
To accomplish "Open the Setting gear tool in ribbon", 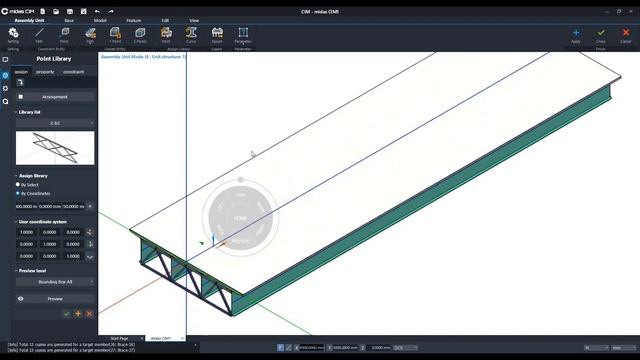I will click(13, 35).
